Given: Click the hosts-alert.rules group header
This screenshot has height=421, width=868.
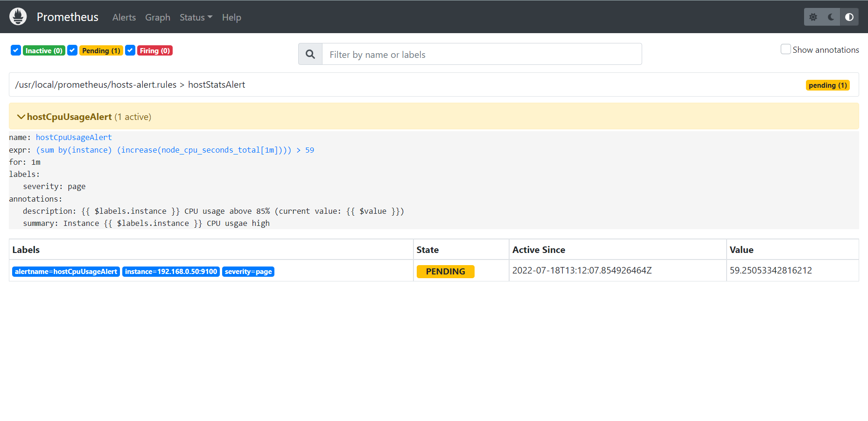Looking at the screenshot, I should [x=130, y=85].
